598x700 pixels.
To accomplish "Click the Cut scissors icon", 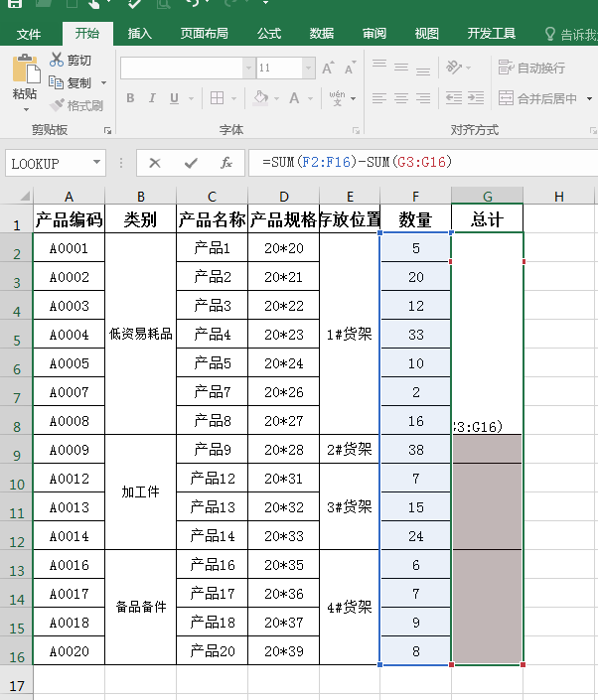I will tap(57, 60).
